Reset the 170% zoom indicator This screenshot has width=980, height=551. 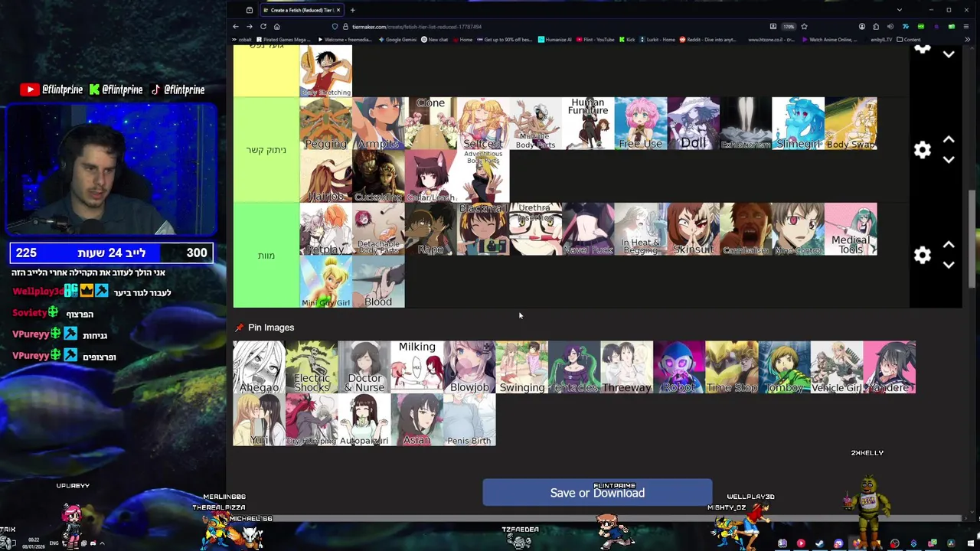789,27
